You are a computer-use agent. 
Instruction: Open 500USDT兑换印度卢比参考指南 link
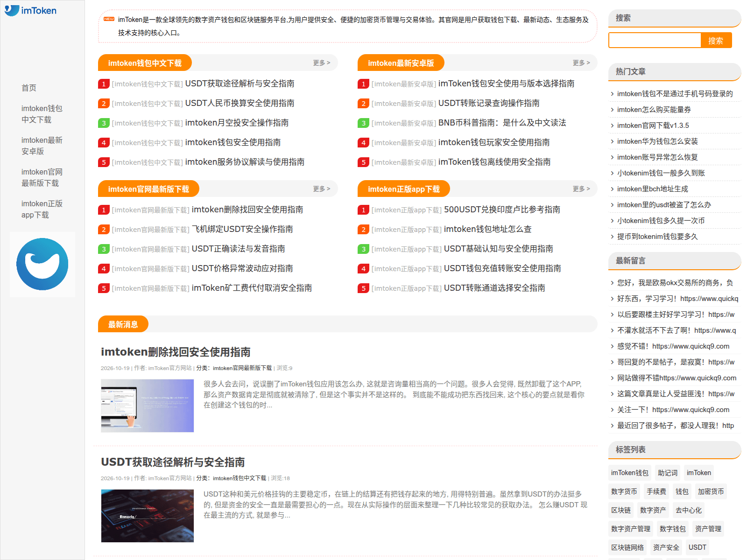502,210
